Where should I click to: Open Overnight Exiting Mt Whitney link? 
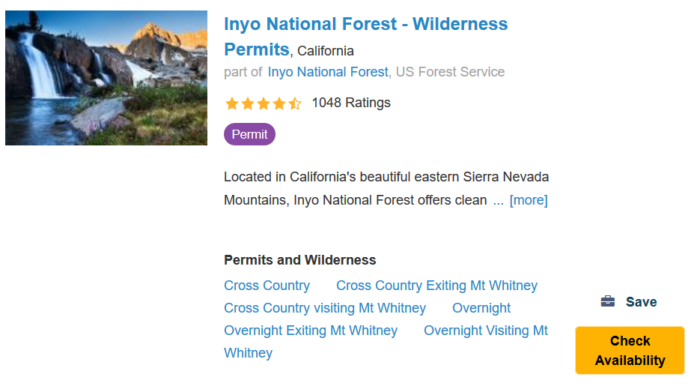click(x=311, y=330)
